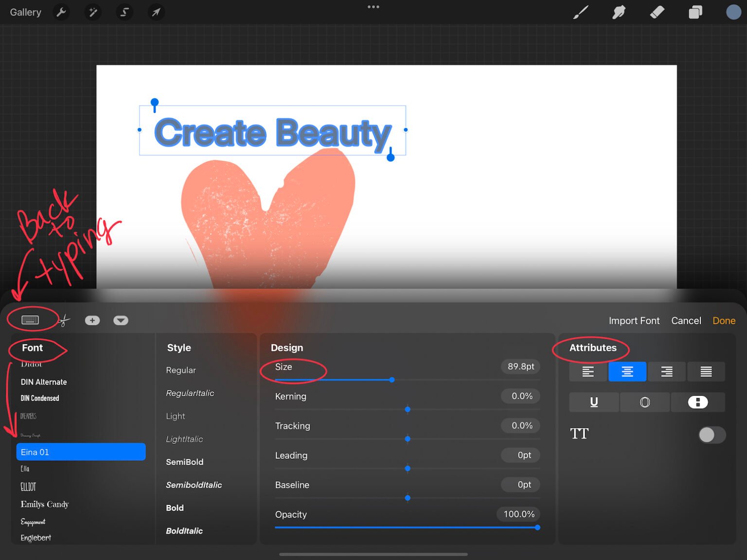
Task: Edit the Kerning 0.0% value
Action: (521, 396)
